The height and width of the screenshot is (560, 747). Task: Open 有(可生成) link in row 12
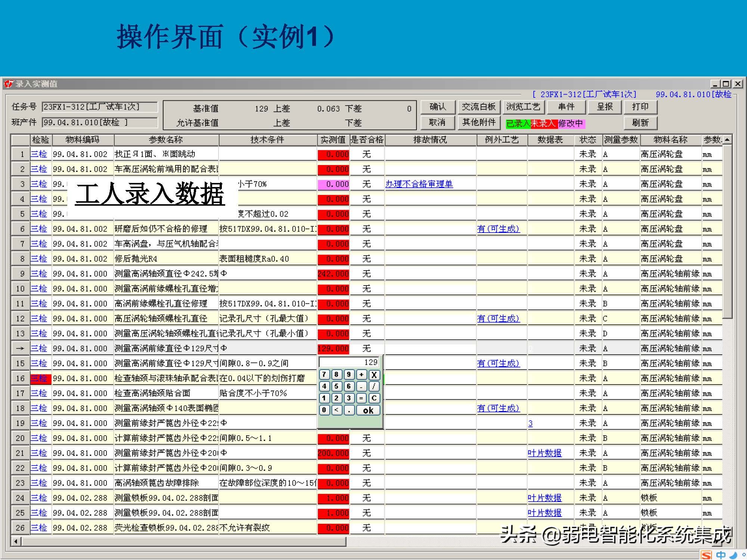(x=498, y=318)
